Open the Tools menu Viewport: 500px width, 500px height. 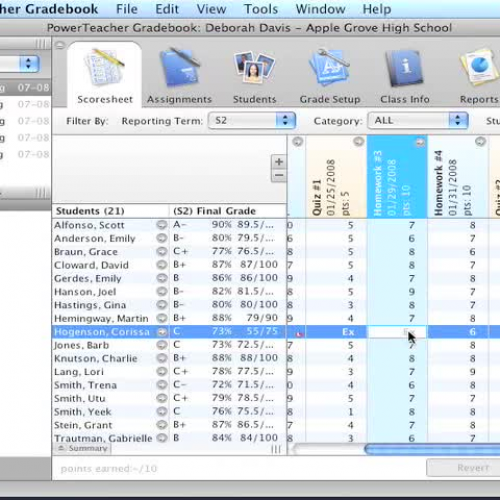click(x=261, y=9)
